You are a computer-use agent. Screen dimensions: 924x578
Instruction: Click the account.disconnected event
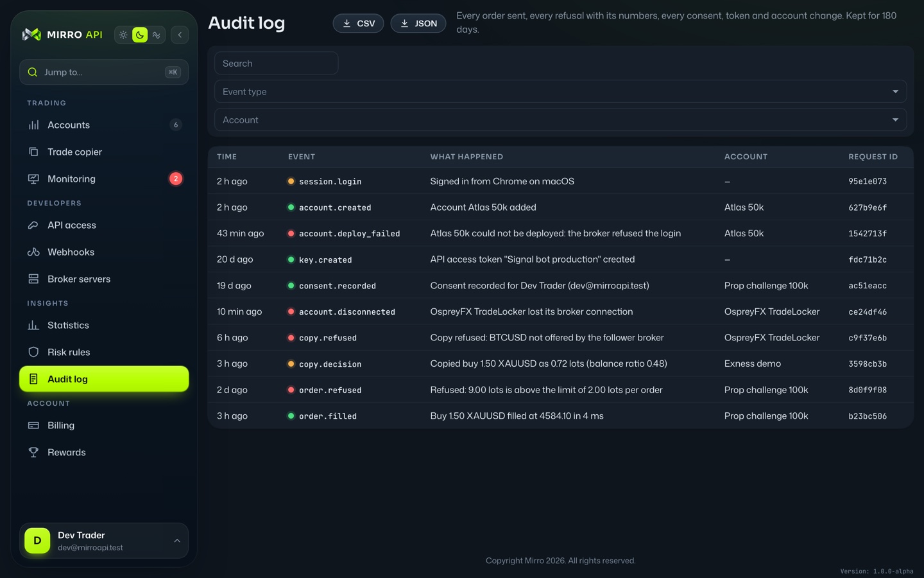tap(346, 311)
